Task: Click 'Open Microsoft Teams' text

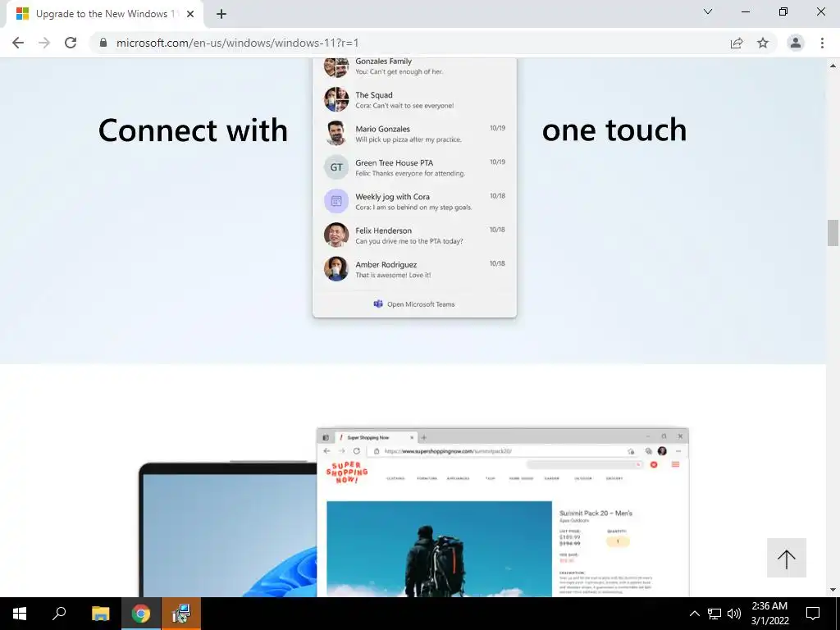Action: [421, 304]
